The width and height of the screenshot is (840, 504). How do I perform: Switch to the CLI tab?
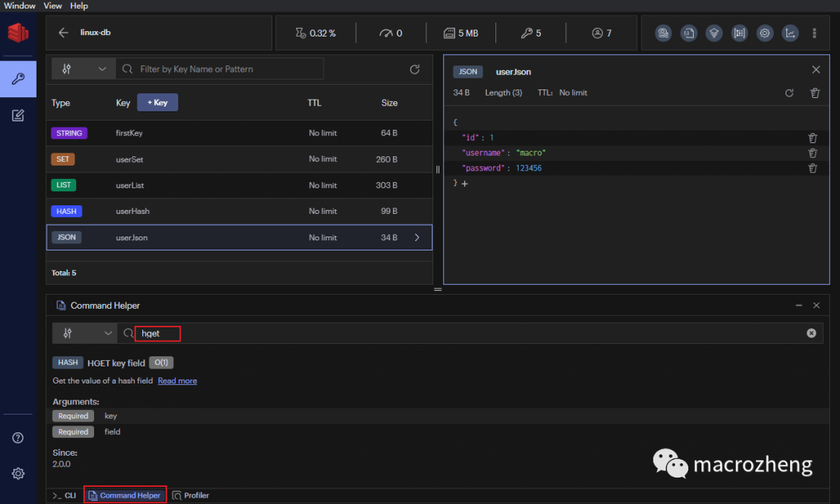tap(65, 495)
